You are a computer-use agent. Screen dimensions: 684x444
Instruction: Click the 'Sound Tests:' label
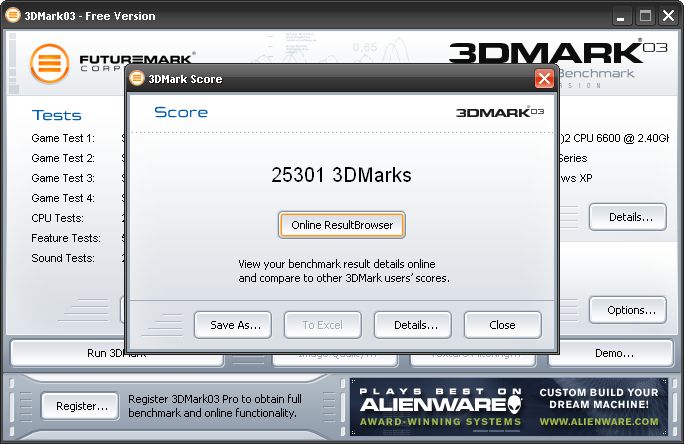(x=63, y=258)
